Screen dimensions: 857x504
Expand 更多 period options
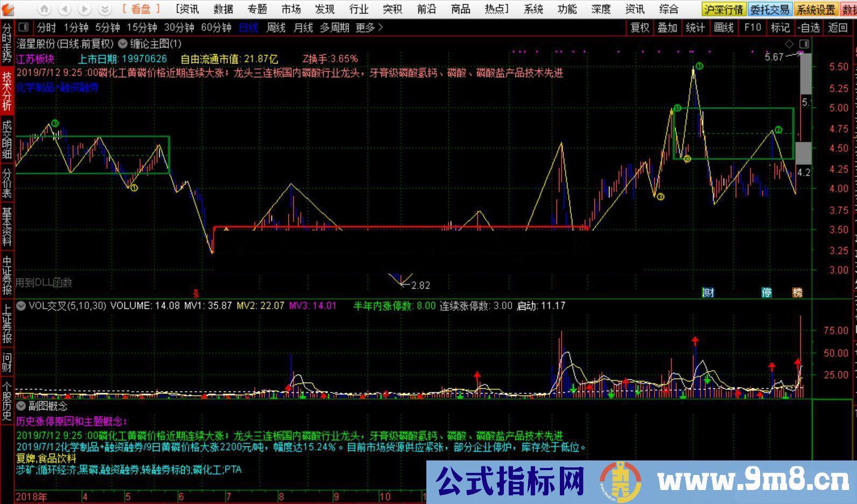pyautogui.click(x=369, y=27)
